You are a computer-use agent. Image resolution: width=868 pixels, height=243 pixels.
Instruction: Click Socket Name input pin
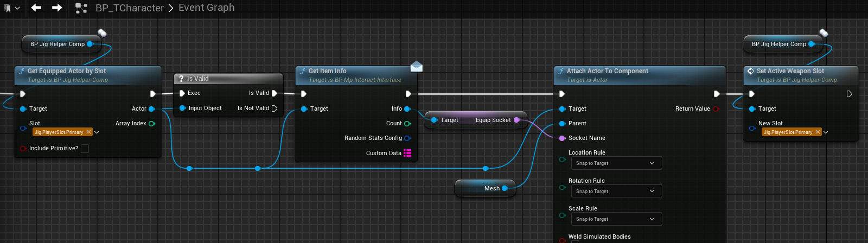pyautogui.click(x=562, y=138)
